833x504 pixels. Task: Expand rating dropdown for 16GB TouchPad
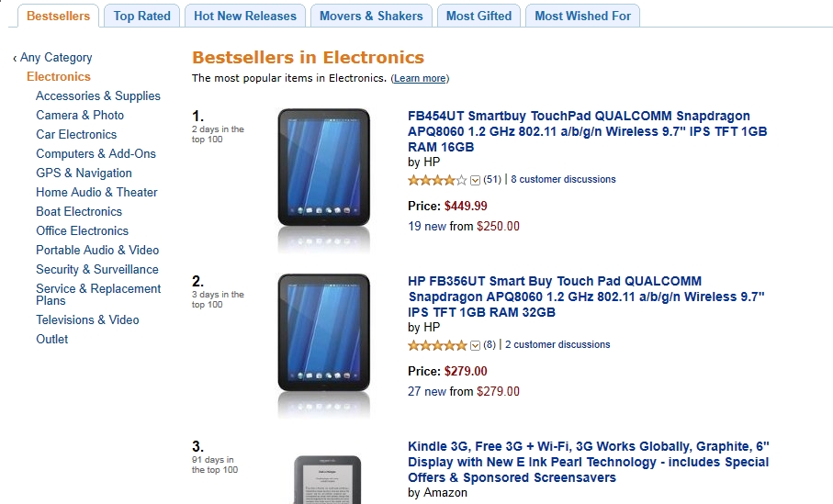point(475,180)
